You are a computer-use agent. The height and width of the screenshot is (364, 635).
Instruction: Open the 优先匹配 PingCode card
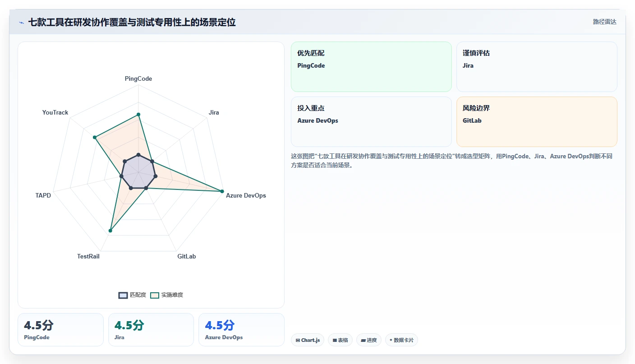[371, 67]
